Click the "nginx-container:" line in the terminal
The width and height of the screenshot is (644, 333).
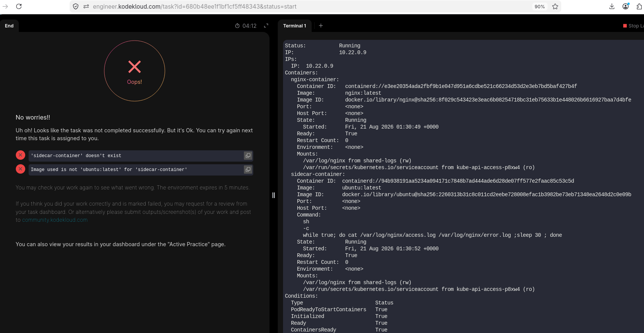(315, 80)
